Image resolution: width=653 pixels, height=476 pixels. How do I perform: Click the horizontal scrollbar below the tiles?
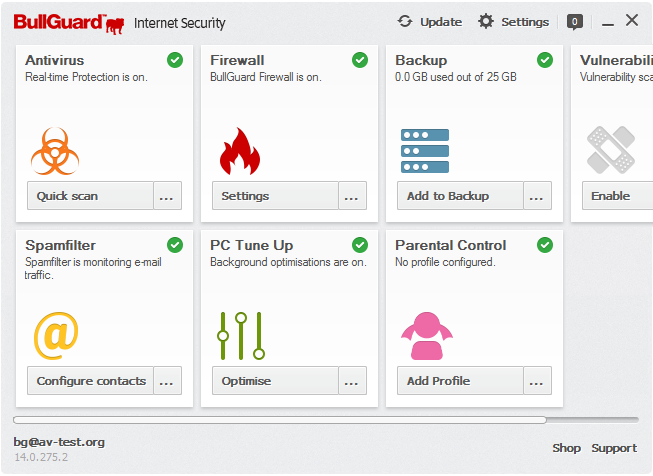tap(280, 420)
